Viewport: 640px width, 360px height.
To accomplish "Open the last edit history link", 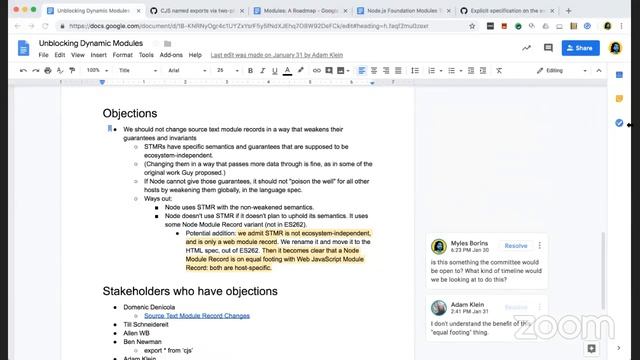I will [277, 55].
